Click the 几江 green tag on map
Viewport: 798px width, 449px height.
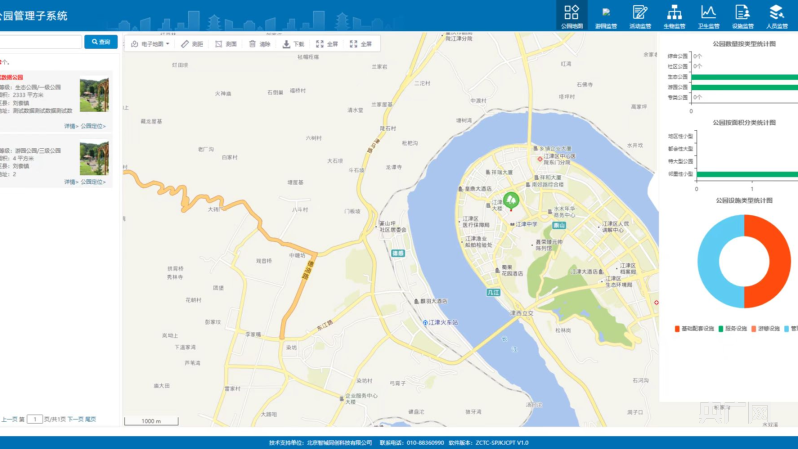(x=494, y=293)
